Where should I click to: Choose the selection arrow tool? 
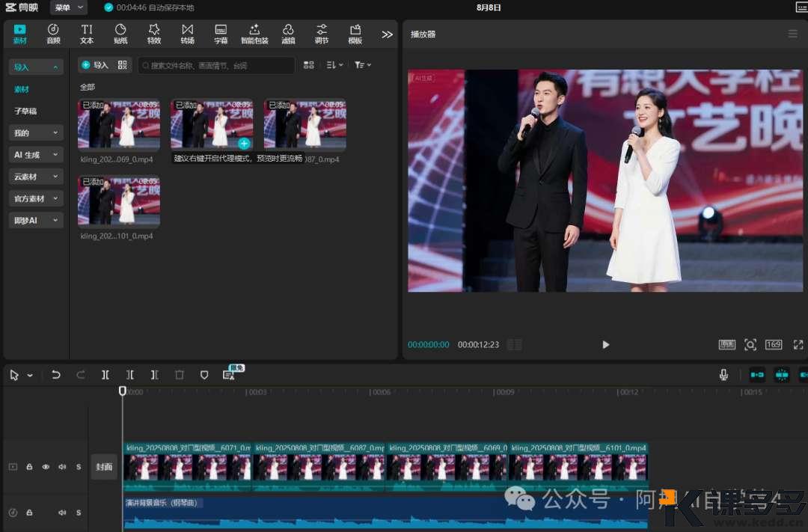tap(14, 376)
